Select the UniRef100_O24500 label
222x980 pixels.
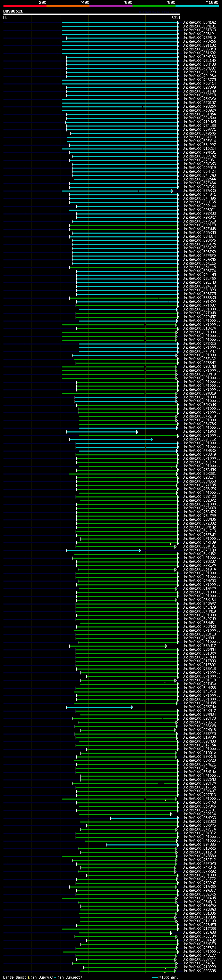coord(199,118)
